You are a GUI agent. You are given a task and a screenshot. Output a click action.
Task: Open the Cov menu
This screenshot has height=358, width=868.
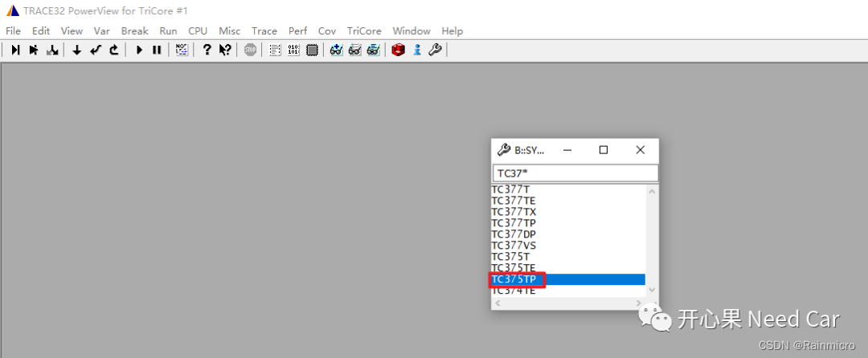(x=327, y=31)
